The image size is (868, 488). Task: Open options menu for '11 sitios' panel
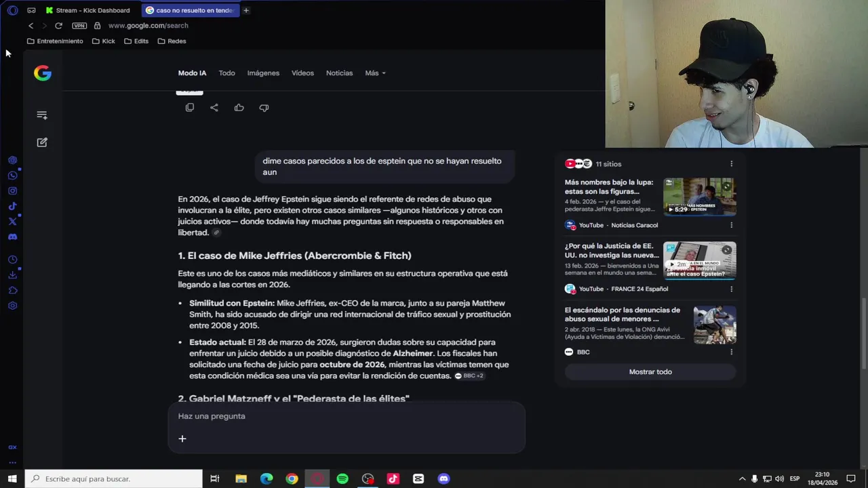[x=731, y=164]
